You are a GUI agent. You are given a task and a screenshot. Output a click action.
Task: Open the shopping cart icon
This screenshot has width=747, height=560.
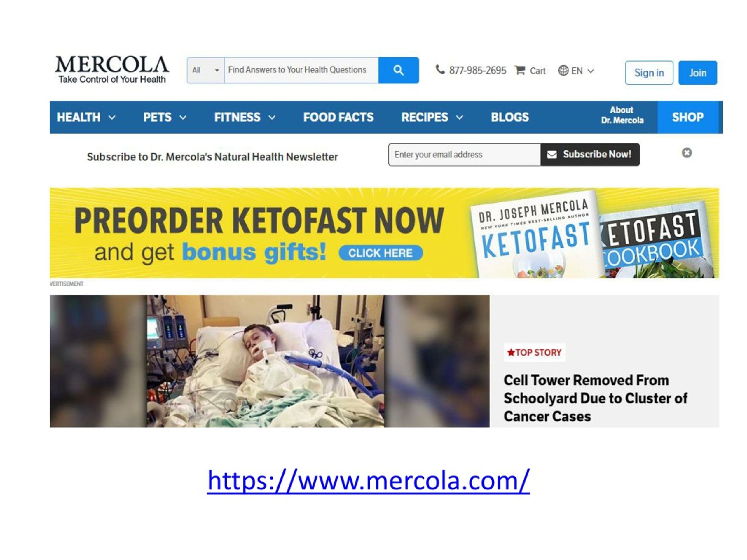[x=520, y=70]
